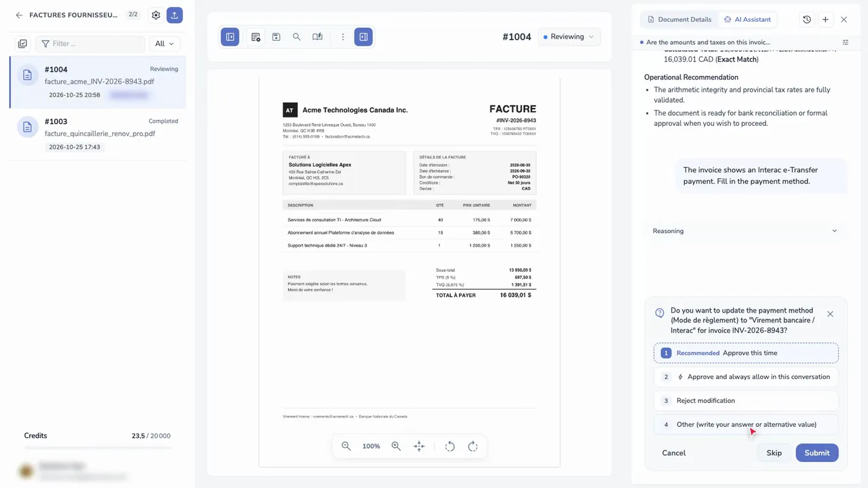Open search with the magnifier icon
868x488 pixels.
[x=297, y=37]
